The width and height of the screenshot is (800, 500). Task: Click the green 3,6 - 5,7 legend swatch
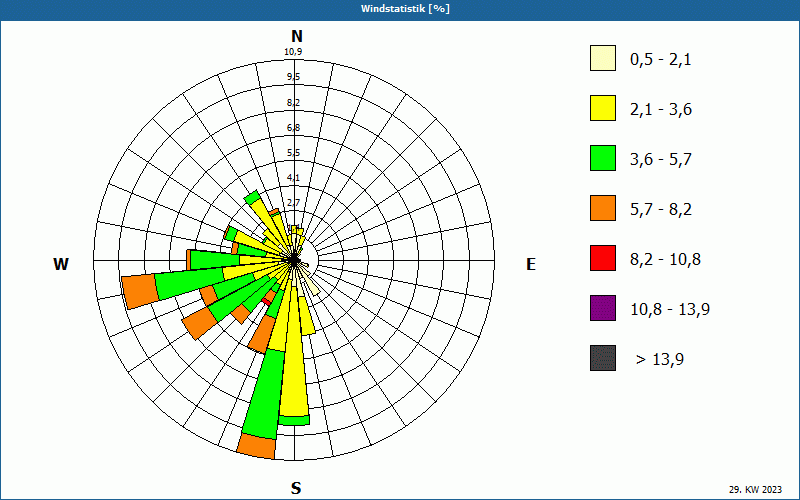tap(603, 158)
